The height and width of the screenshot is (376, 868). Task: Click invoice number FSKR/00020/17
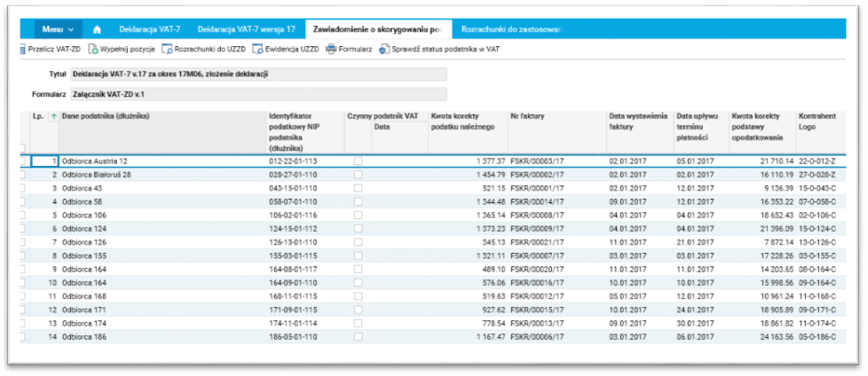(537, 269)
